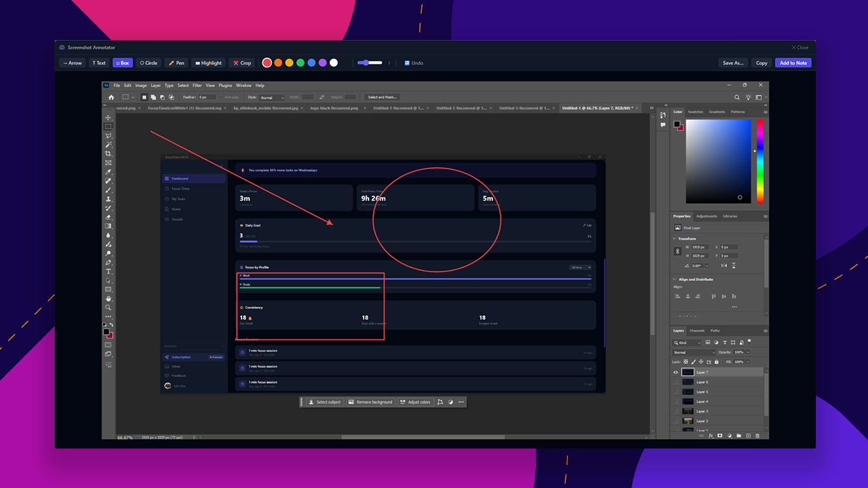
Task: Open the Plugins menu in Photoshop
Action: coord(226,85)
